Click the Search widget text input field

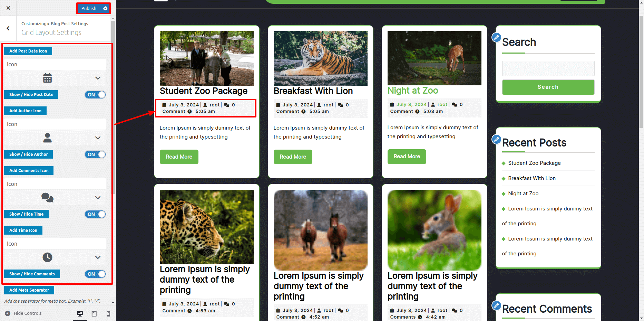coord(548,68)
